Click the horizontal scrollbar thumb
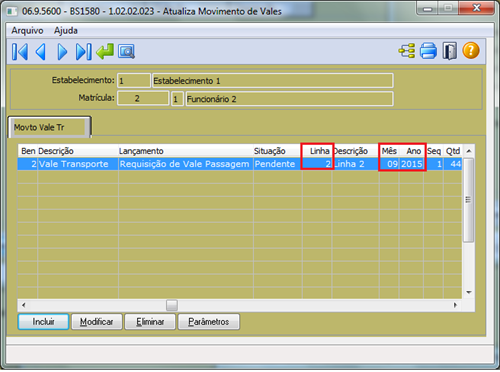The image size is (500, 372). coord(172,305)
